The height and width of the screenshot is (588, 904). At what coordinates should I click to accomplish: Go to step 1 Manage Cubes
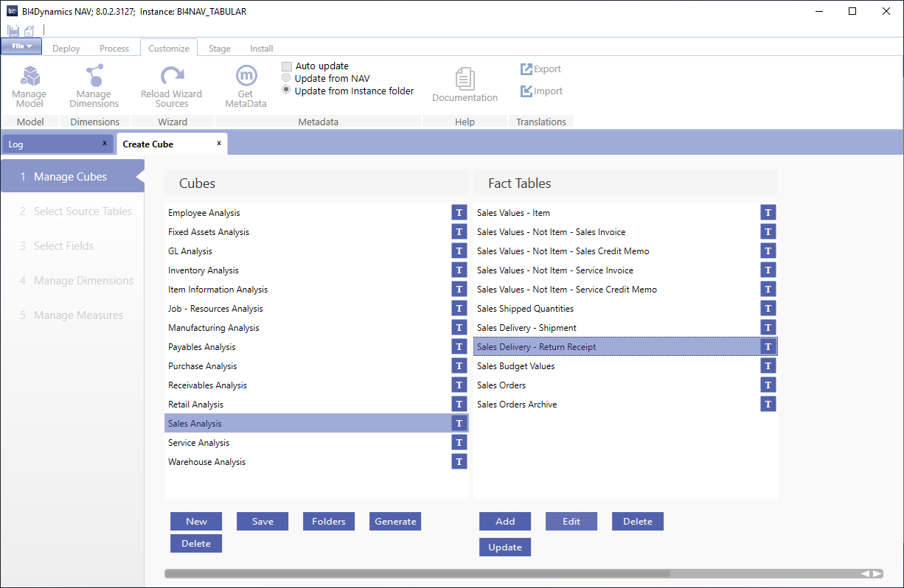72,177
